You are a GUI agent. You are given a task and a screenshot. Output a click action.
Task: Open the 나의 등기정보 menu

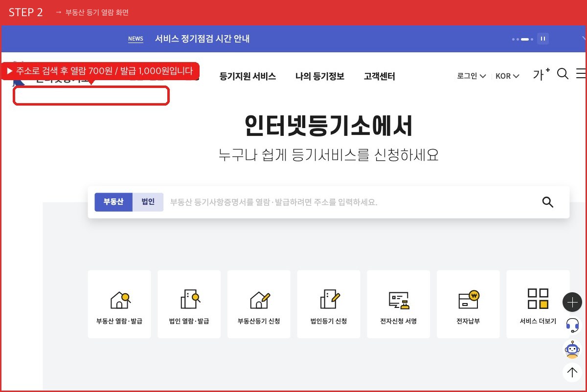320,76
